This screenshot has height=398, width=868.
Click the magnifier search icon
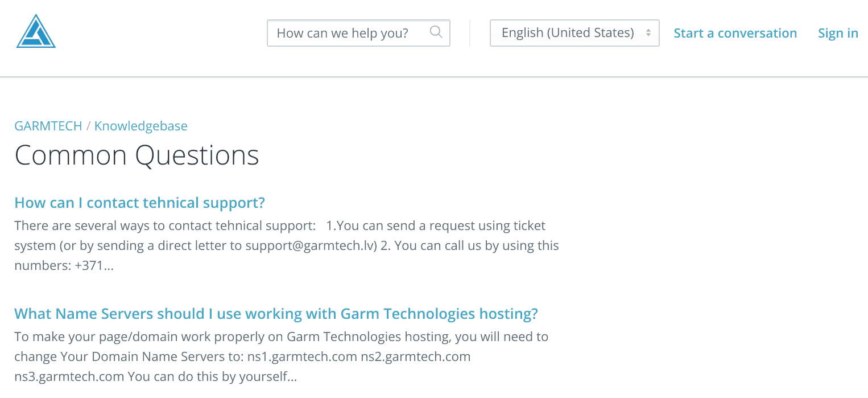[x=436, y=32]
